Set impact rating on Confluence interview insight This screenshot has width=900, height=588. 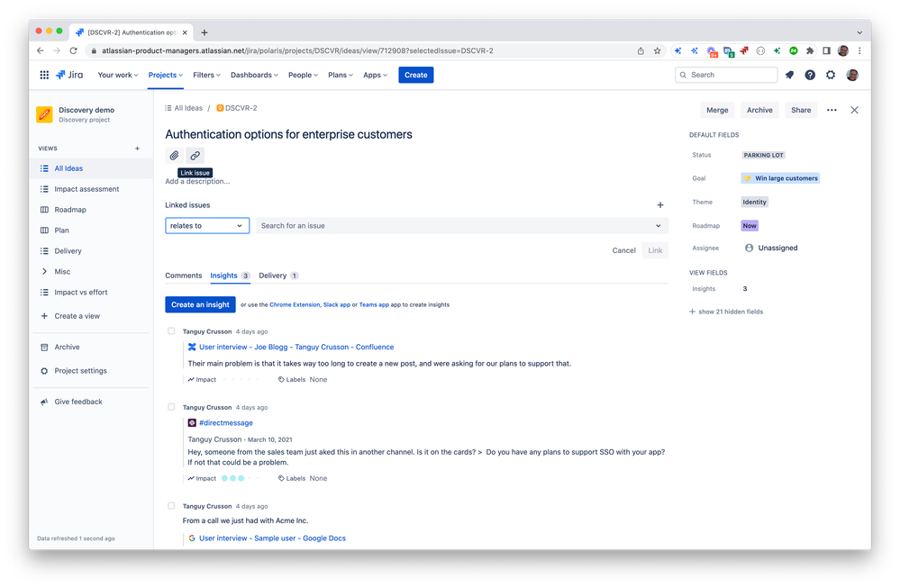tap(241, 379)
